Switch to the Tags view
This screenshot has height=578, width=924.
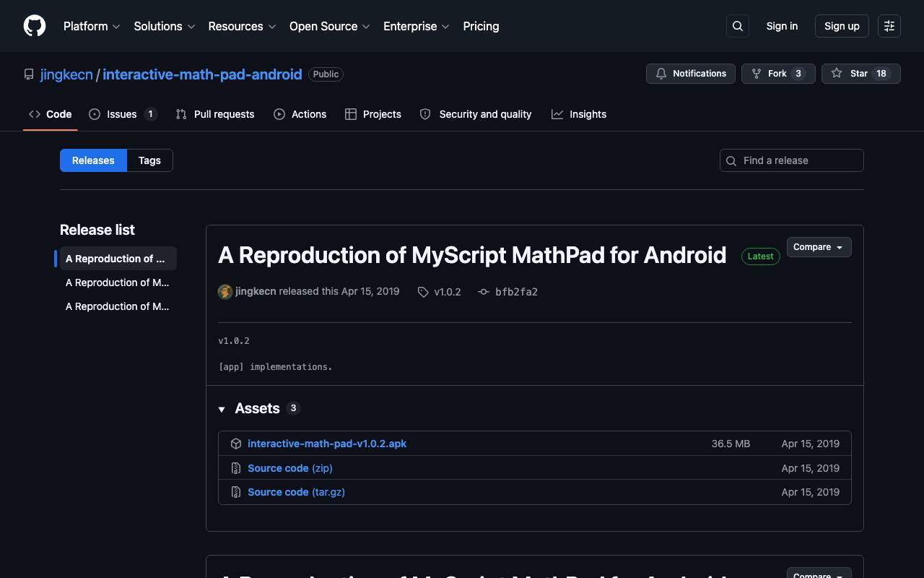pyautogui.click(x=150, y=160)
